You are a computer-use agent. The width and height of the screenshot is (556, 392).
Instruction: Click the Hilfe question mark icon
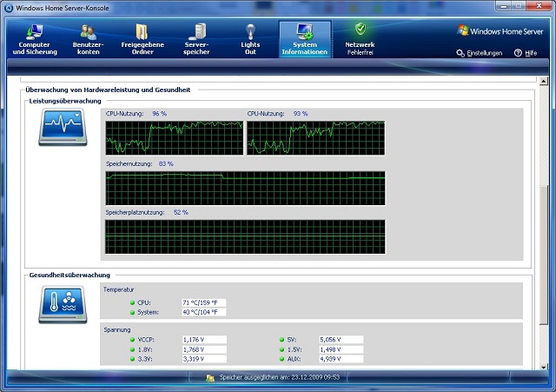pyautogui.click(x=518, y=53)
